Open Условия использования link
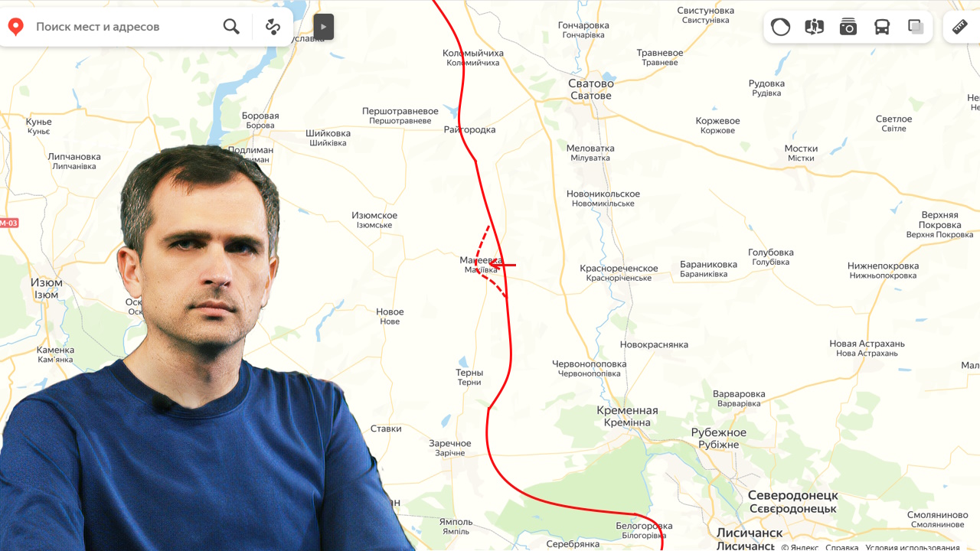This screenshot has height=551, width=980. click(913, 546)
